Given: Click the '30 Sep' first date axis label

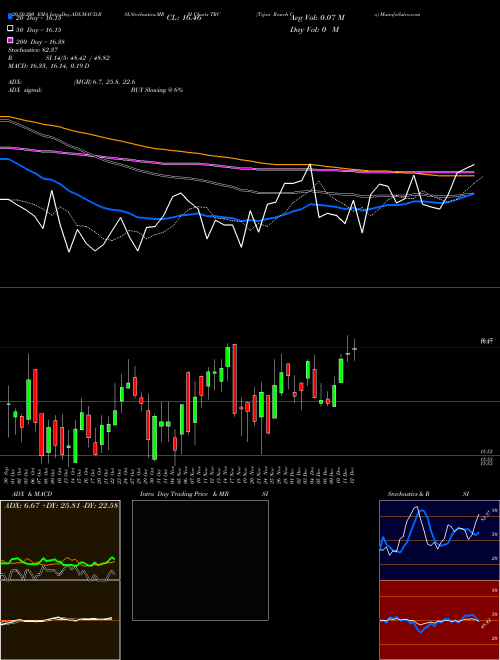Looking at the screenshot, I should click(7, 475).
